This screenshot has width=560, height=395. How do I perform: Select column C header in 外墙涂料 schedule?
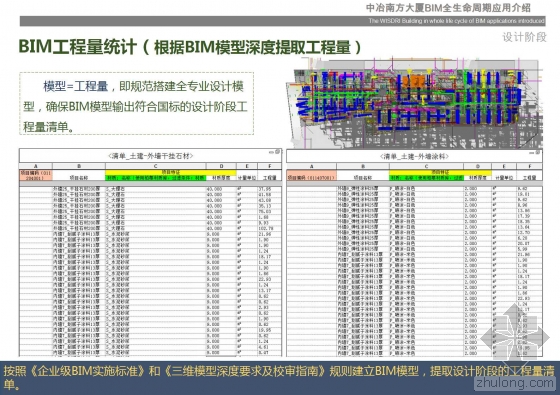point(426,166)
